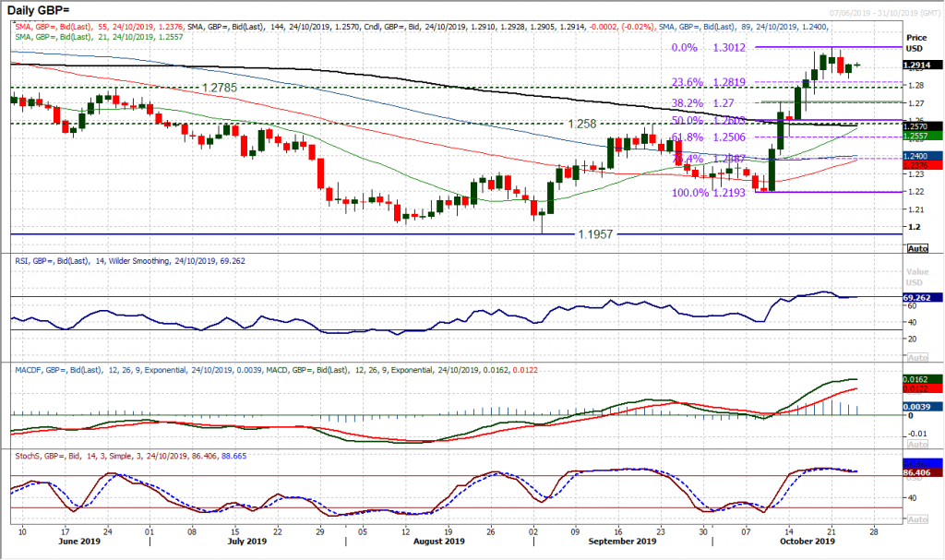Select the 0.0% Fibonacci level at 1.3012

(706, 49)
